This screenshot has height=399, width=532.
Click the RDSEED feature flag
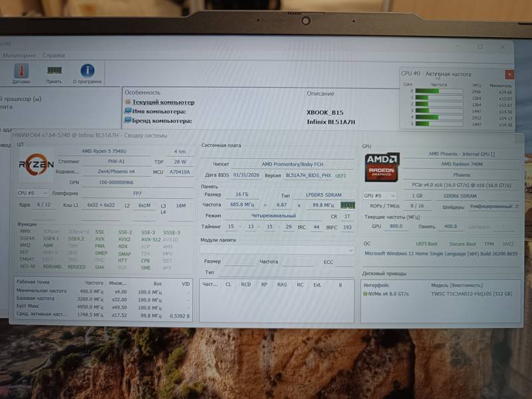point(76,267)
